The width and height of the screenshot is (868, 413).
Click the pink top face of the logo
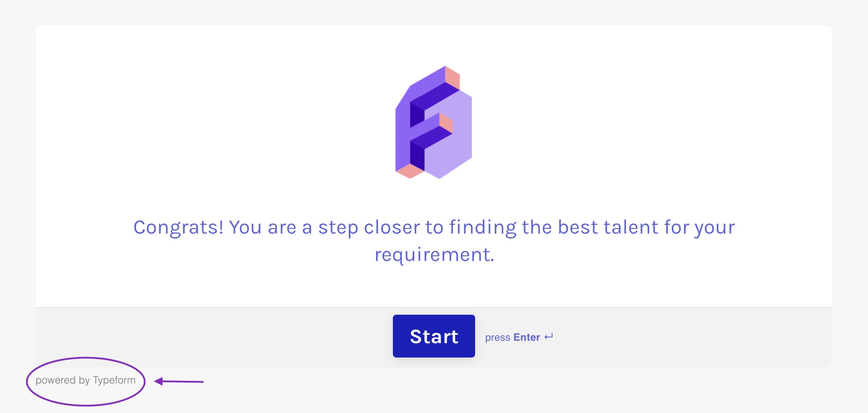point(452,77)
